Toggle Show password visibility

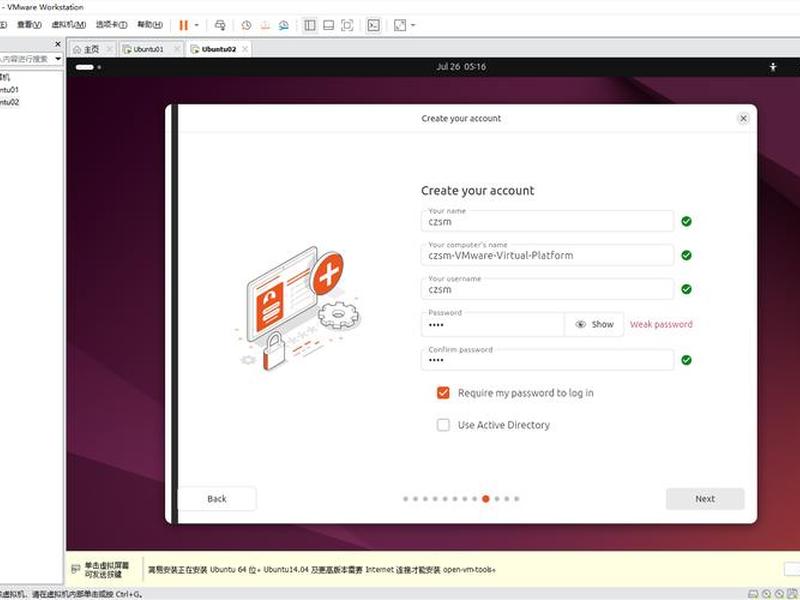coord(594,324)
